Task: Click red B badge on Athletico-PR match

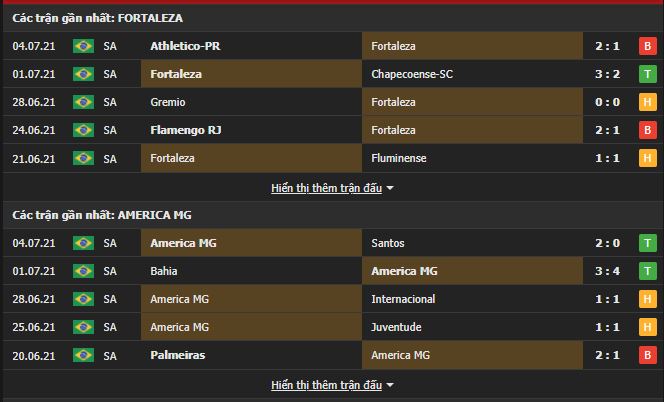Action: (x=647, y=46)
